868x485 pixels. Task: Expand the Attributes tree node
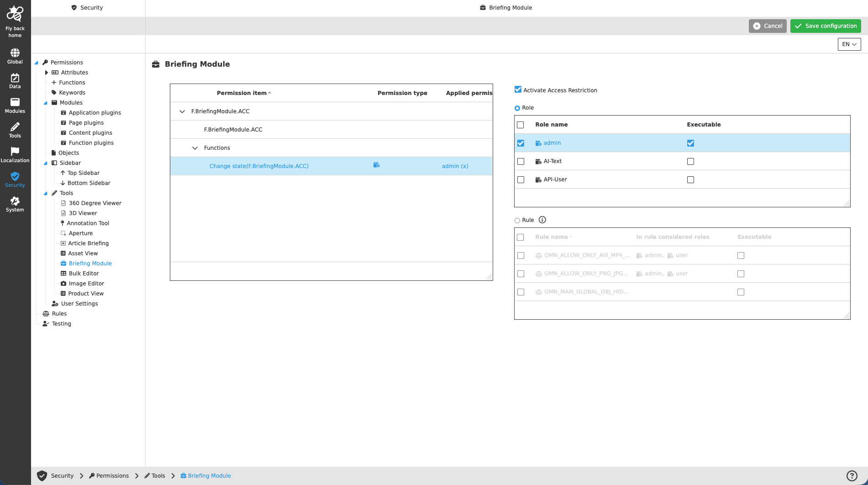[x=46, y=72]
